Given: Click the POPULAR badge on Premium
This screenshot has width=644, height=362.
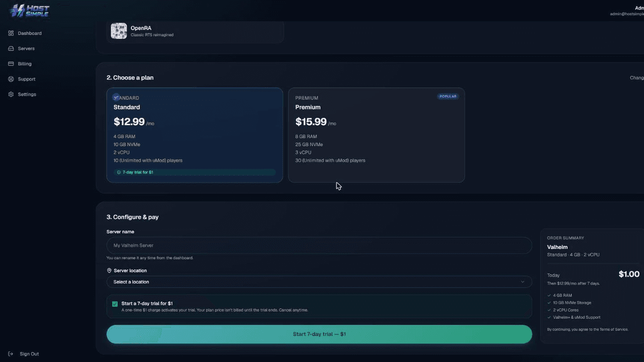Looking at the screenshot, I should click(448, 97).
